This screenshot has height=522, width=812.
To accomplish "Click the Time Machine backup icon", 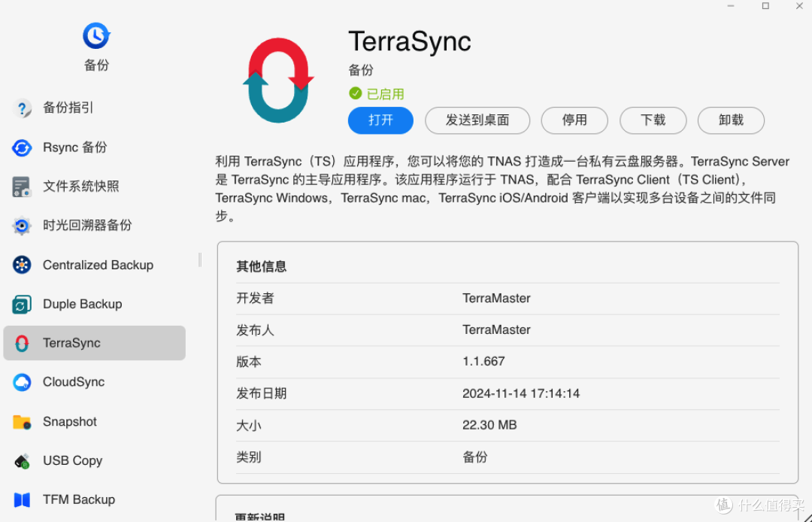I will click(x=22, y=226).
